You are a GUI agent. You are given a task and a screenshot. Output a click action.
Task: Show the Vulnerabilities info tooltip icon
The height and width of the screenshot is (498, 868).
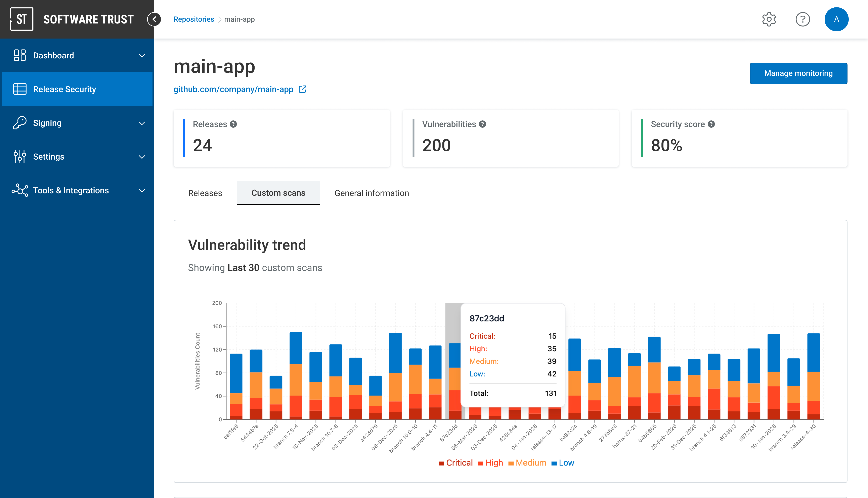(x=482, y=124)
